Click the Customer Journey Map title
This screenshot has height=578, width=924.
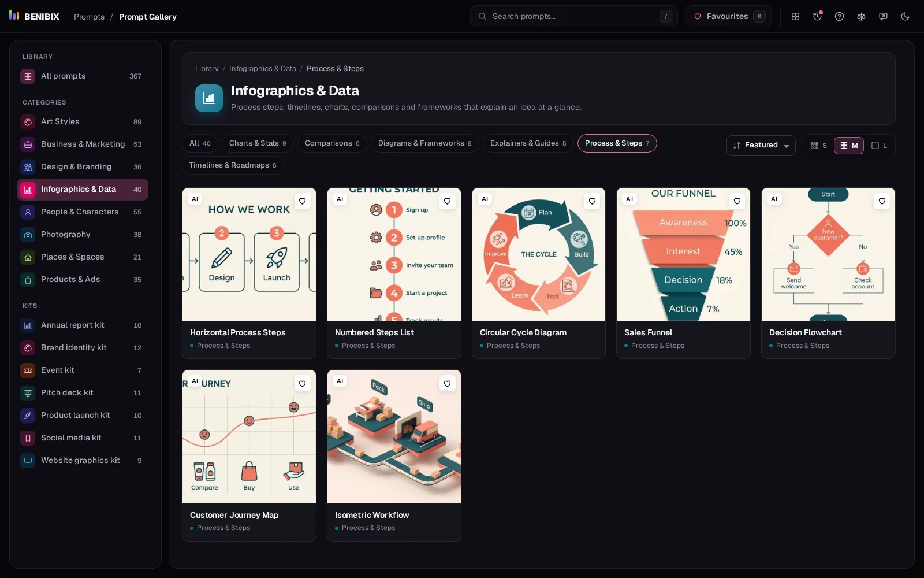[x=234, y=515]
